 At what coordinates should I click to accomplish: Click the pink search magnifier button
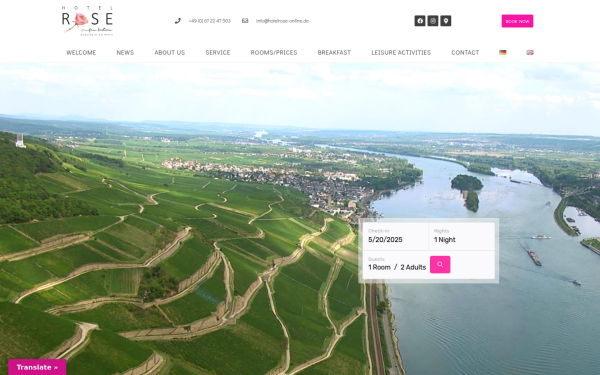pyautogui.click(x=440, y=264)
